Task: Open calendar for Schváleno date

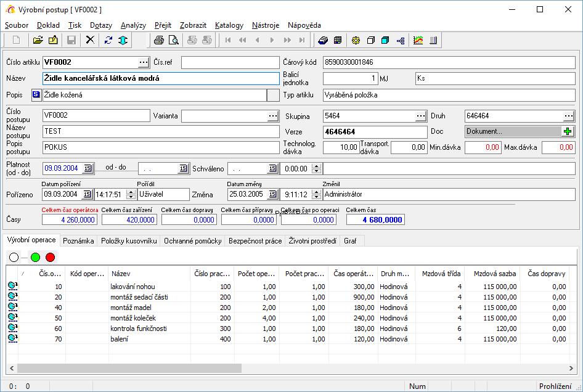Action: click(x=272, y=168)
